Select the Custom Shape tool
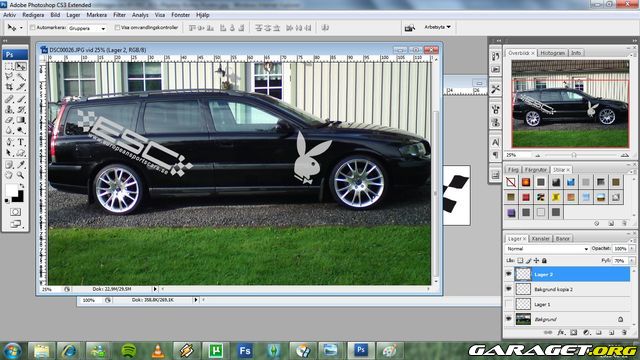Screen dimensions: 640x360 pos(21,153)
